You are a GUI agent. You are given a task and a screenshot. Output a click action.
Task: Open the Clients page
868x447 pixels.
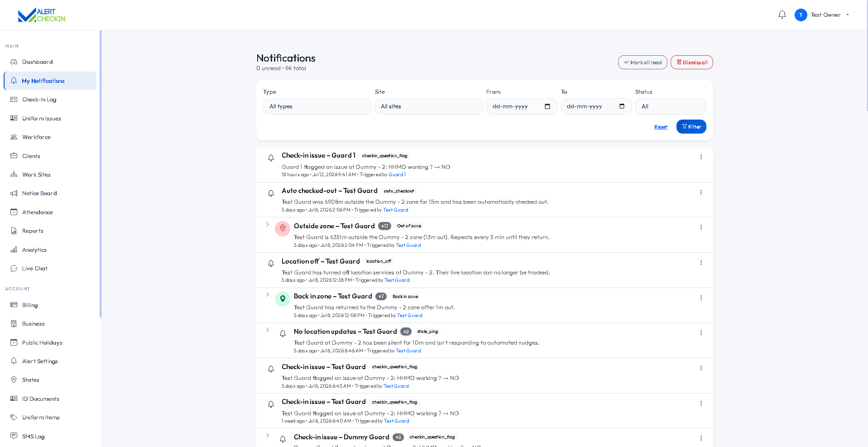pos(50,156)
